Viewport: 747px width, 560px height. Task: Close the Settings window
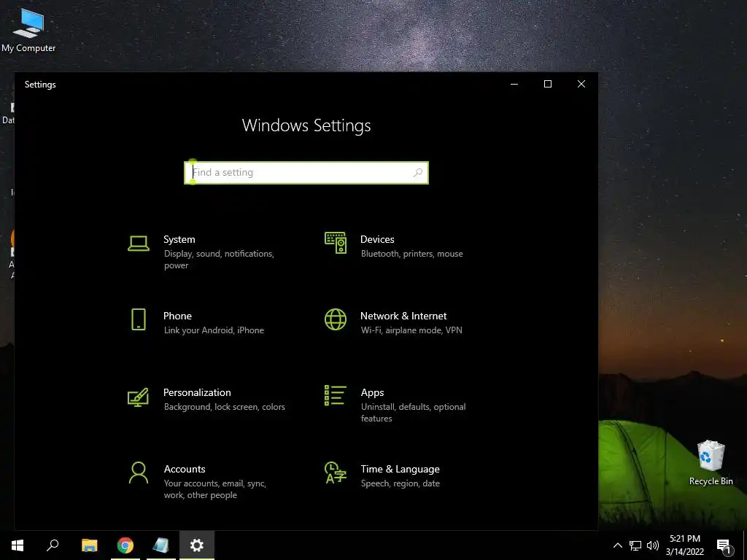(581, 85)
